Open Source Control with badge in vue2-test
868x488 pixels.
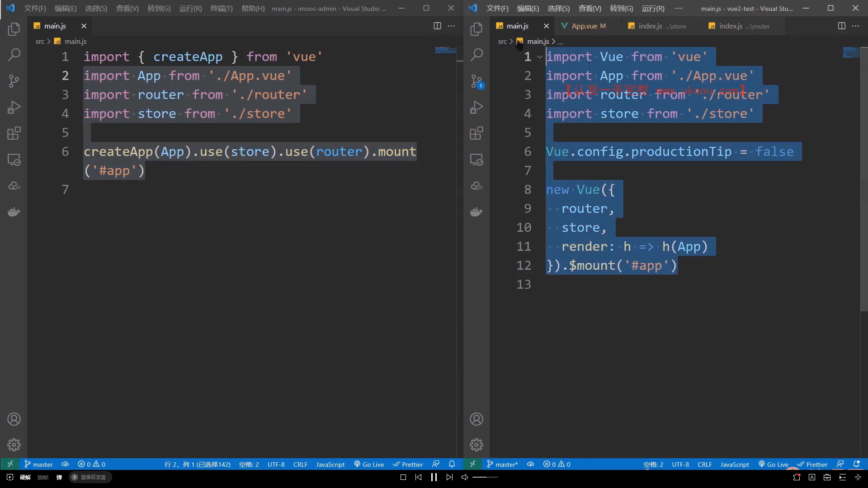[476, 81]
